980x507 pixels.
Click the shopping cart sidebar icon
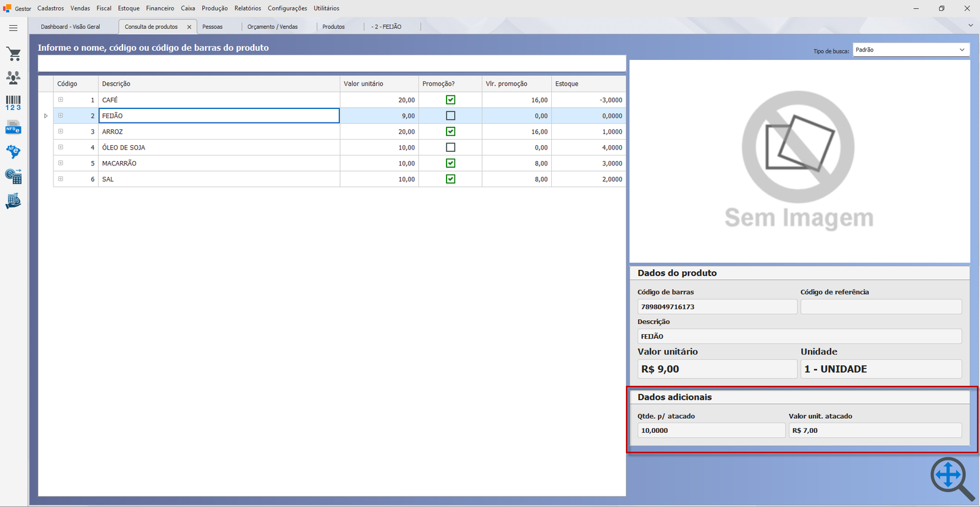[13, 54]
